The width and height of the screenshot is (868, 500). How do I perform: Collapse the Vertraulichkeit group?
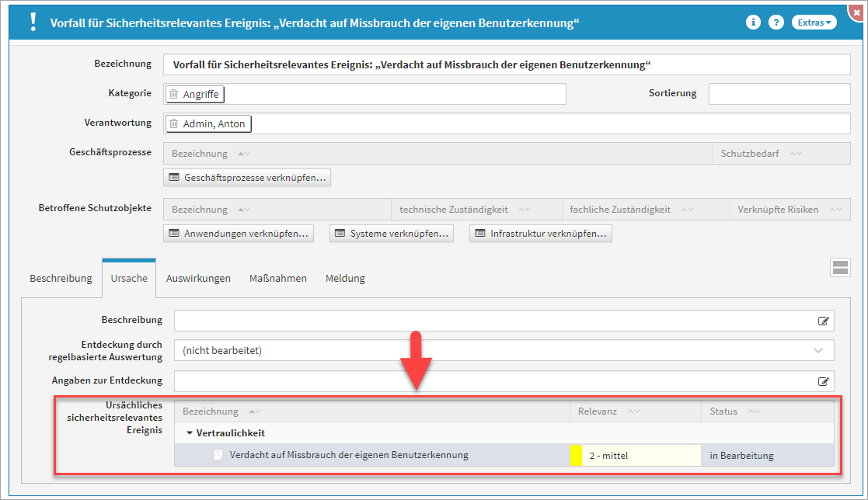(190, 433)
